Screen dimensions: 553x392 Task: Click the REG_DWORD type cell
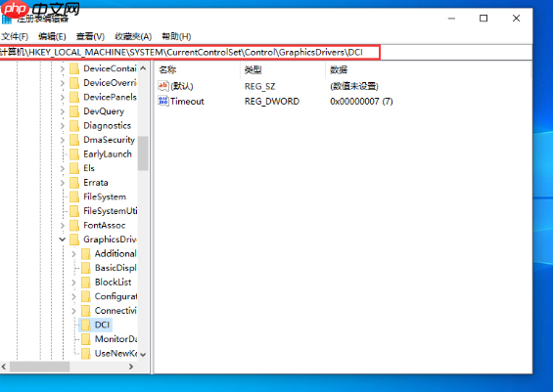pyautogui.click(x=272, y=102)
